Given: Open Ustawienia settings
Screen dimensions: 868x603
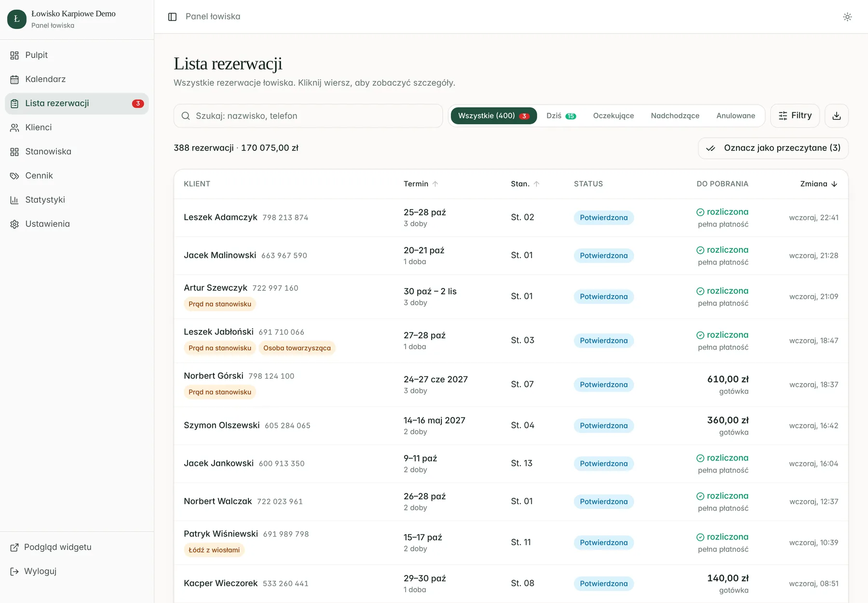Looking at the screenshot, I should 77,224.
